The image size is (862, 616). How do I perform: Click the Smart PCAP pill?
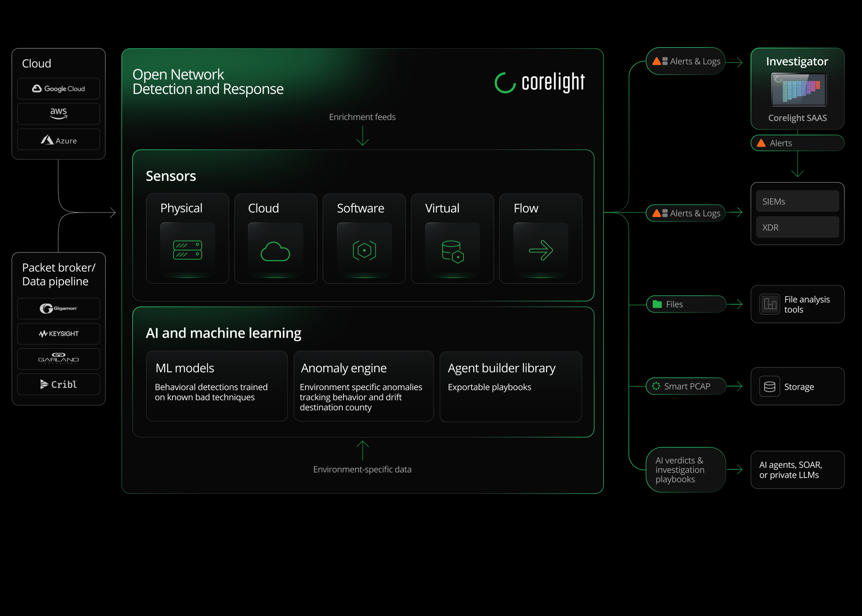pyautogui.click(x=686, y=386)
